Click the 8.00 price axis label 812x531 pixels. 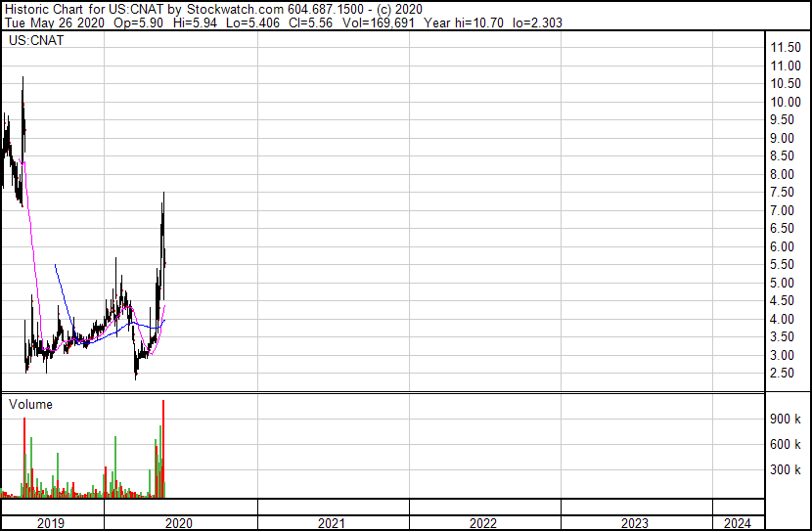point(782,174)
